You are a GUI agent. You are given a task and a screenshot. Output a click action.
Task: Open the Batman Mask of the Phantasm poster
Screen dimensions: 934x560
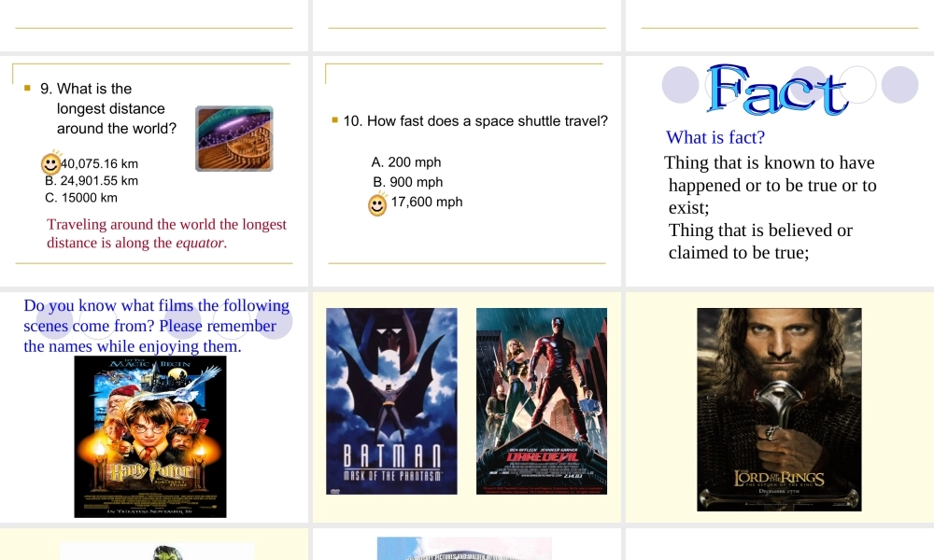point(391,401)
